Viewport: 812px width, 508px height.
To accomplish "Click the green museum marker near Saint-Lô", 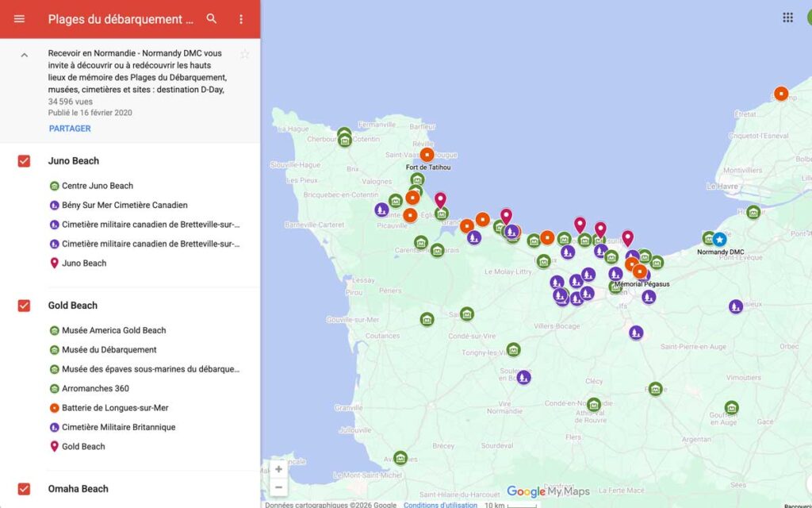I will click(x=466, y=314).
